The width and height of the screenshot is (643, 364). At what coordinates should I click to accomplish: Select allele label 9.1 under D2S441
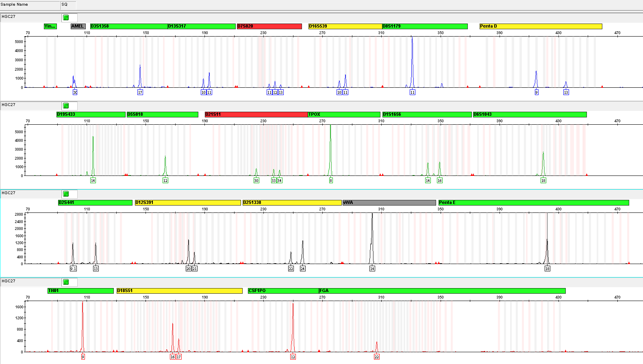[73, 269]
